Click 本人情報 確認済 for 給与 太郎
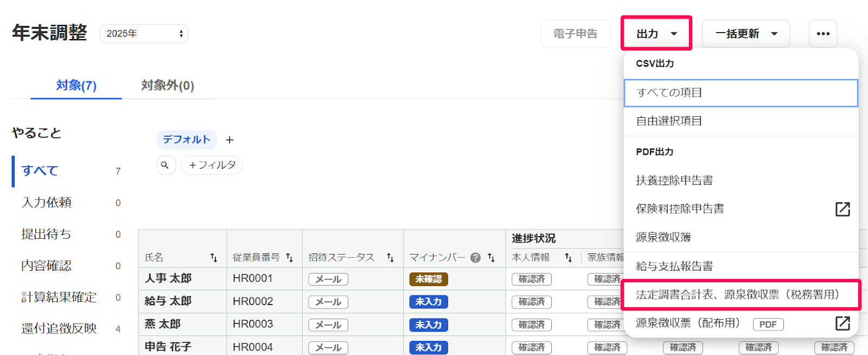 (x=532, y=302)
